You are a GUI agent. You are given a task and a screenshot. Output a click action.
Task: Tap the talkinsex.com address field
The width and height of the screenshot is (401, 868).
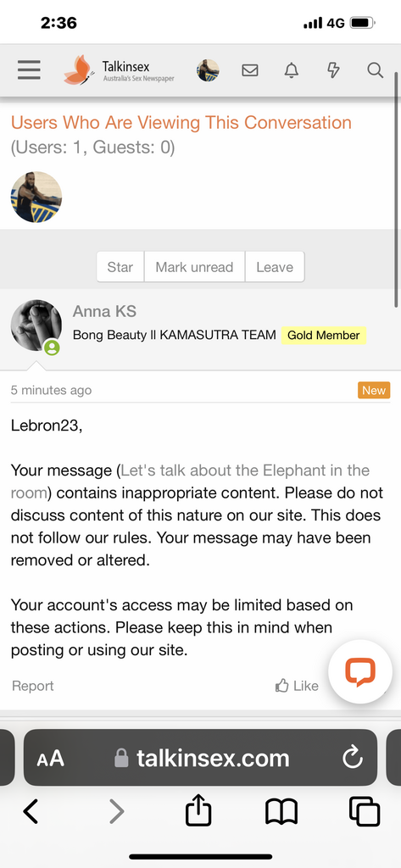[x=200, y=758]
